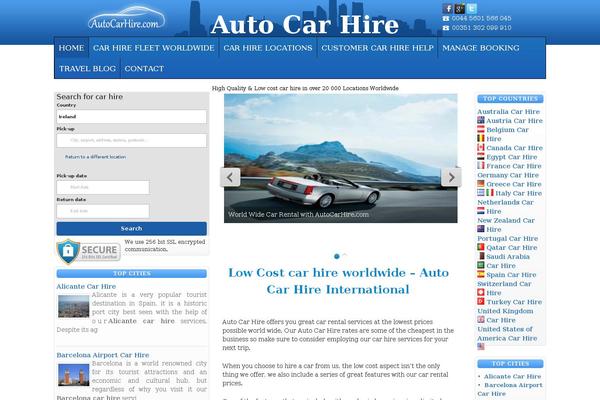
Task: Click the phone icon beside 0044 number
Action: pos(446,18)
